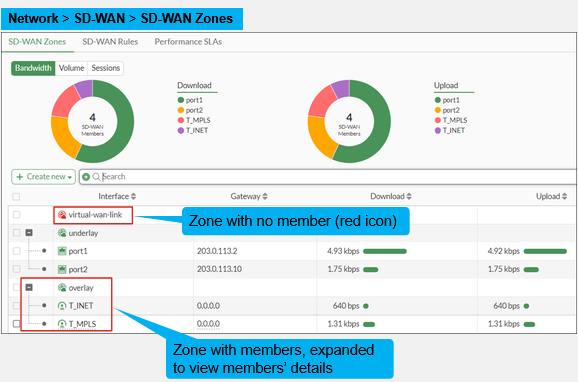
Task: Click the port1 interface icon
Action: click(62, 251)
